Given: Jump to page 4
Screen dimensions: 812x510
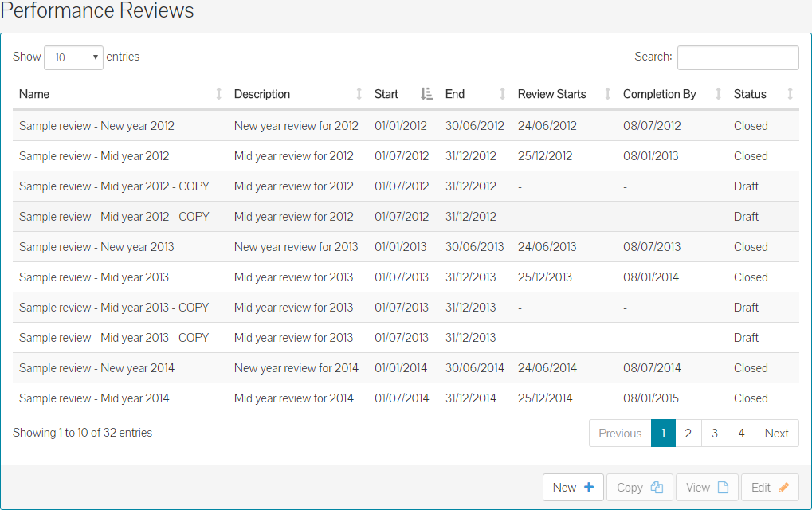Looking at the screenshot, I should tap(742, 433).
